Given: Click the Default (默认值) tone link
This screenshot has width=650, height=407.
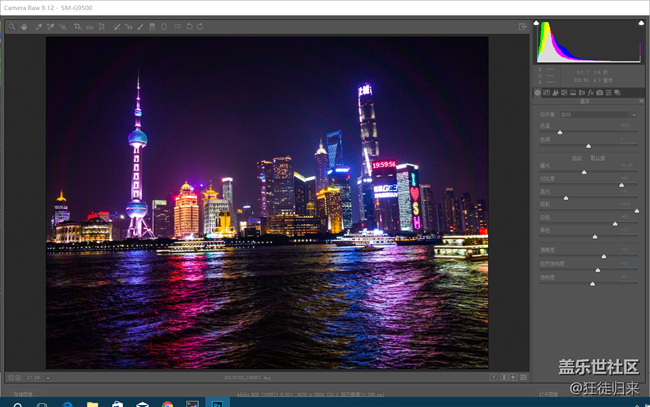Looking at the screenshot, I should tap(596, 157).
